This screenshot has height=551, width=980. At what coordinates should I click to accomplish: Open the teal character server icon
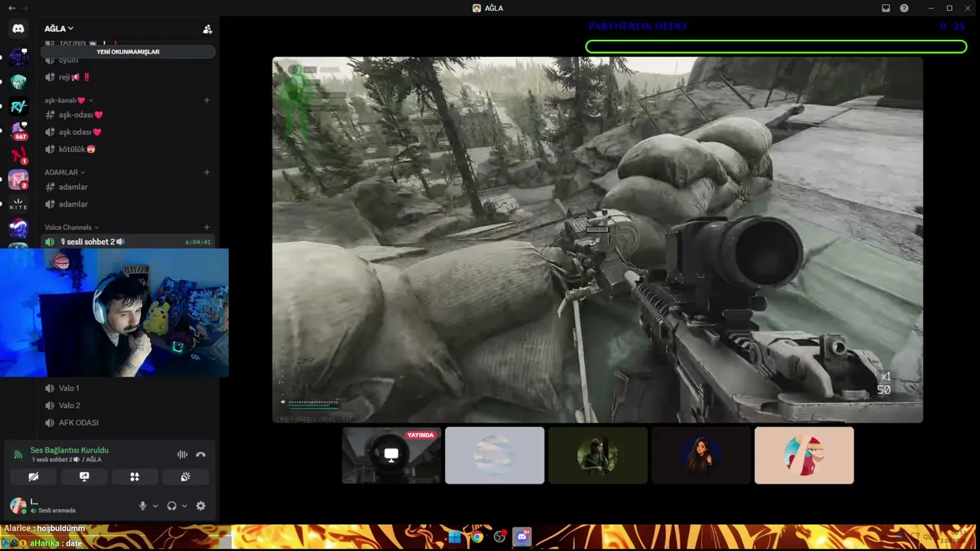[x=18, y=81]
